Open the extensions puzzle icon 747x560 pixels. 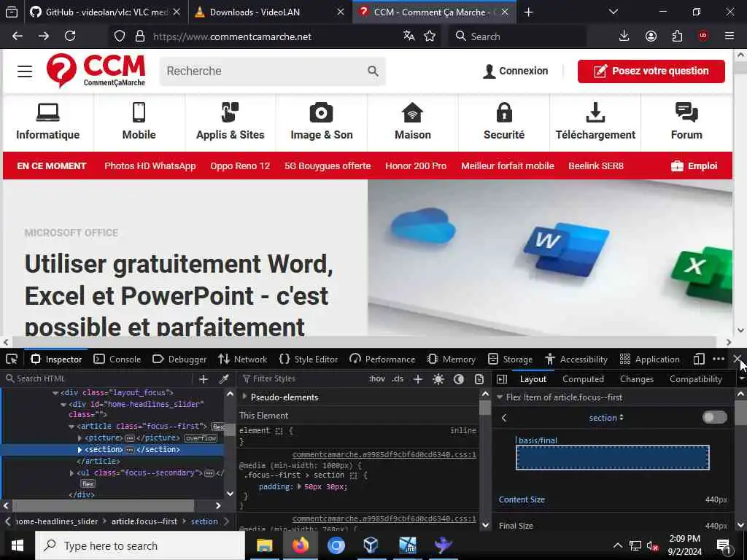pos(677,36)
